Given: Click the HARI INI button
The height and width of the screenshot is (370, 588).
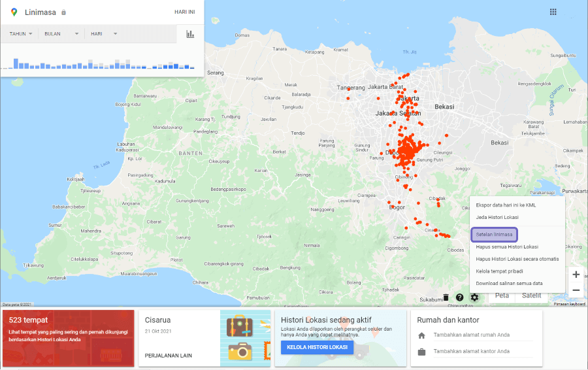Looking at the screenshot, I should click(x=184, y=12).
